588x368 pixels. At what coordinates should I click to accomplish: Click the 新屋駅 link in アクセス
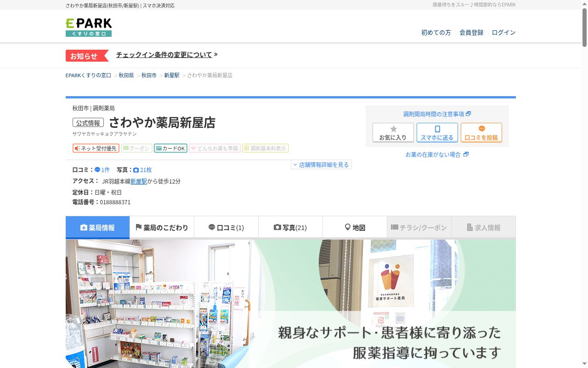coord(139,181)
